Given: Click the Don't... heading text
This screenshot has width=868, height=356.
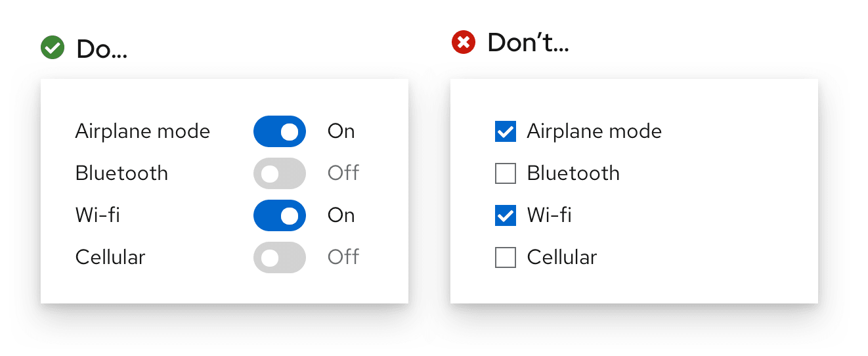Looking at the screenshot, I should pyautogui.click(x=528, y=43).
